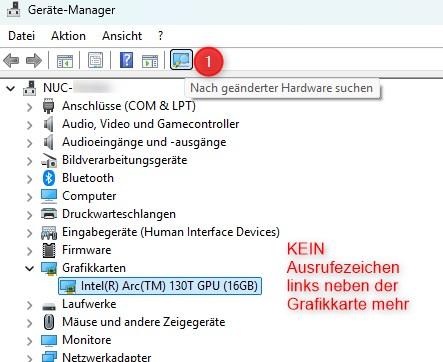Select the Bluetooth category label

coord(88,178)
